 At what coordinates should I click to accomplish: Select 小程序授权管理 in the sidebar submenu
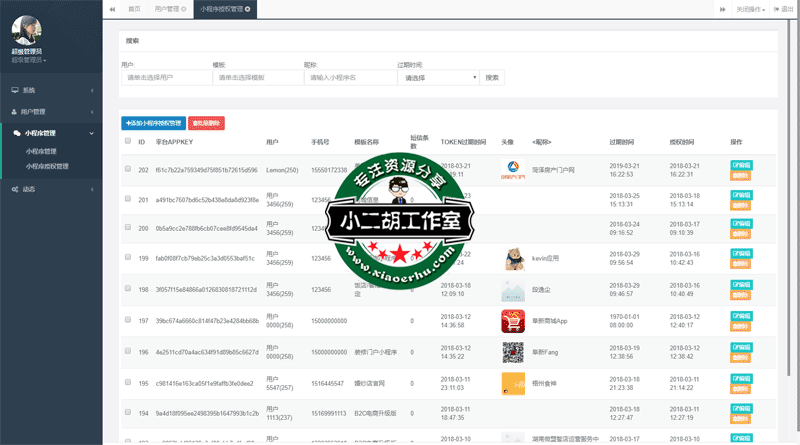coord(48,166)
